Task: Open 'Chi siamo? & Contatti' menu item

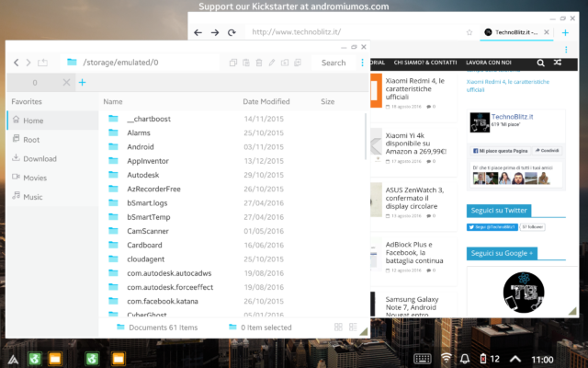Action: click(424, 63)
